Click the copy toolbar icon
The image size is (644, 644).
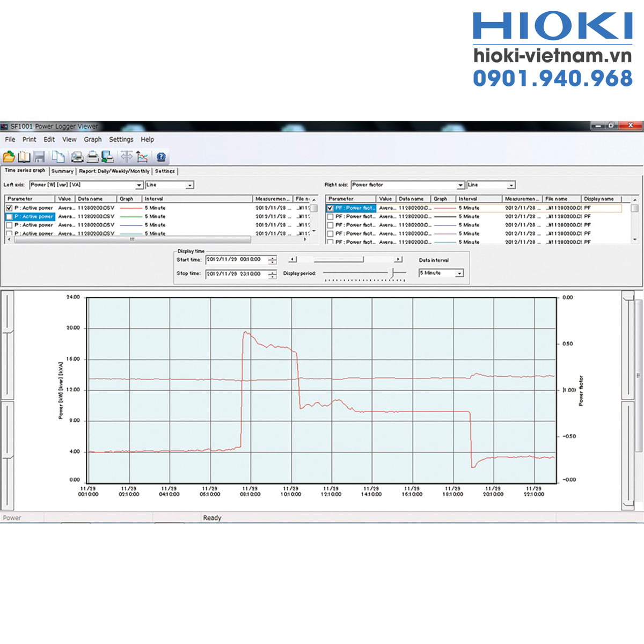[59, 157]
